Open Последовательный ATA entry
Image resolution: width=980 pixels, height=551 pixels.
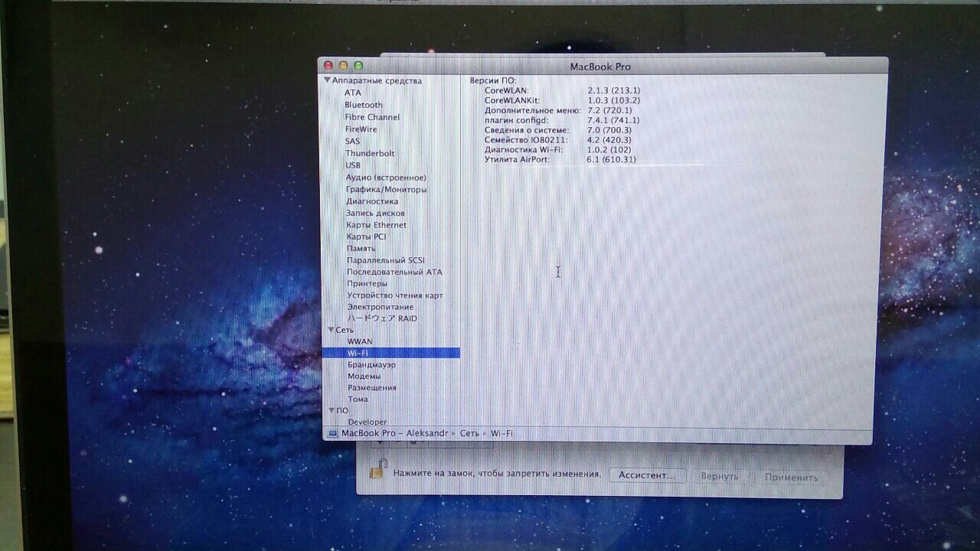click(394, 272)
